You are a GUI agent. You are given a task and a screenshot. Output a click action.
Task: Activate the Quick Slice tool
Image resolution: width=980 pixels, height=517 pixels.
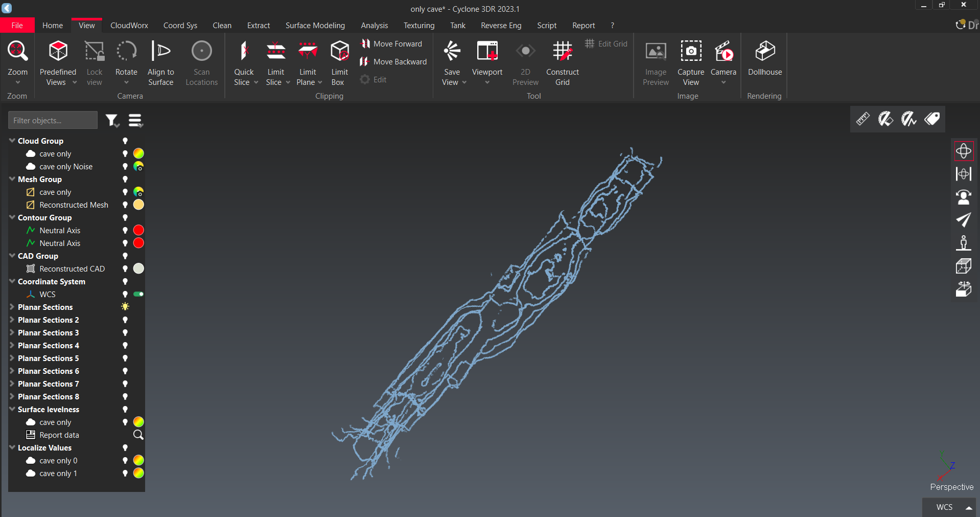coord(244,52)
